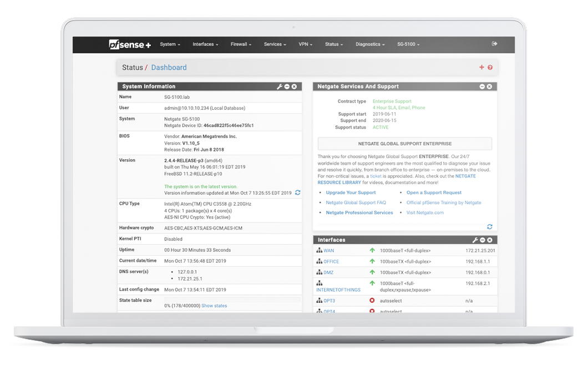Image resolution: width=588 pixels, height=377 pixels.
Task: Open dashboard help question mark icon
Action: 490,68
